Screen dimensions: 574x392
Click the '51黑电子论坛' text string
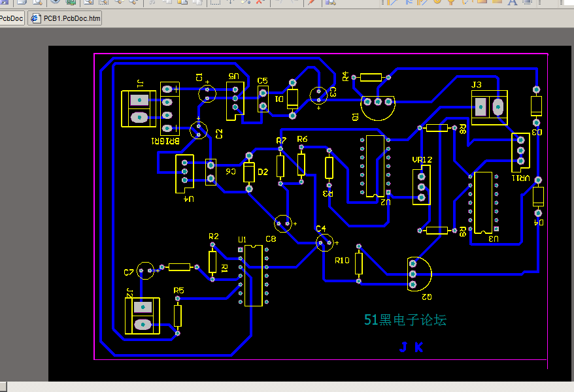click(x=405, y=320)
